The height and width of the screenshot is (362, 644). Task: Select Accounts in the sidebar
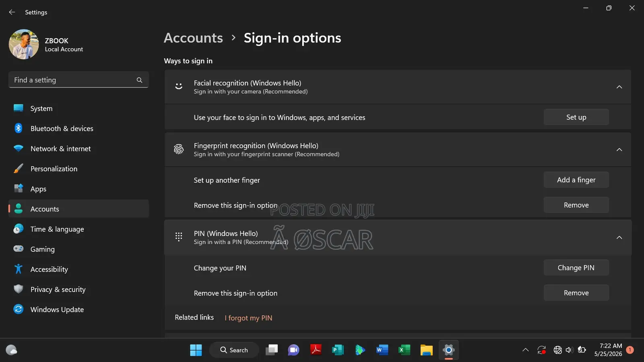coord(79,209)
